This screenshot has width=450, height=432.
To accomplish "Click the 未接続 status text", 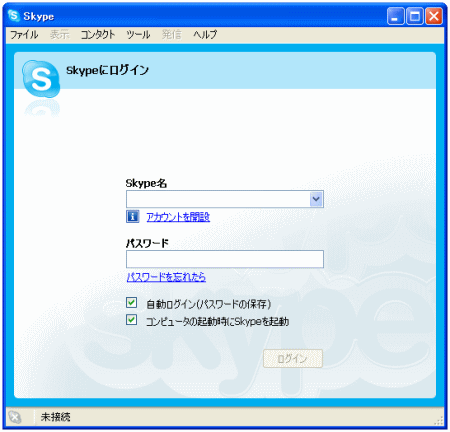I will (55, 417).
